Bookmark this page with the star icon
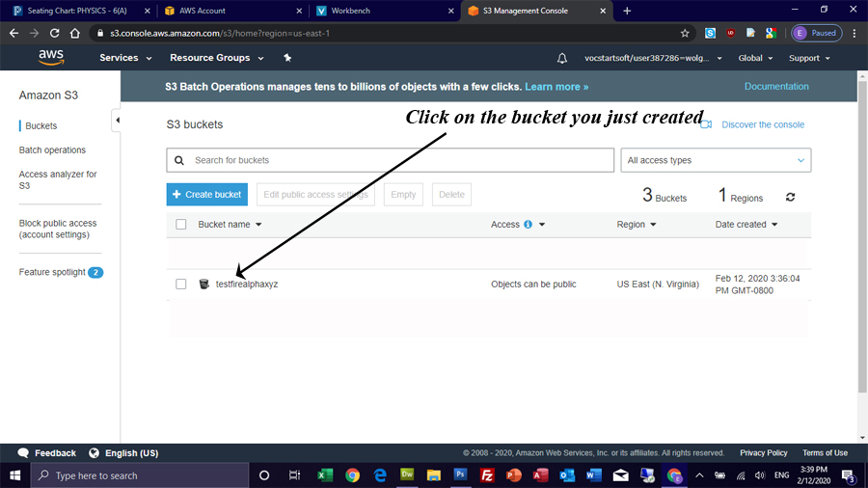The height and width of the screenshot is (488, 868). pyautogui.click(x=686, y=33)
